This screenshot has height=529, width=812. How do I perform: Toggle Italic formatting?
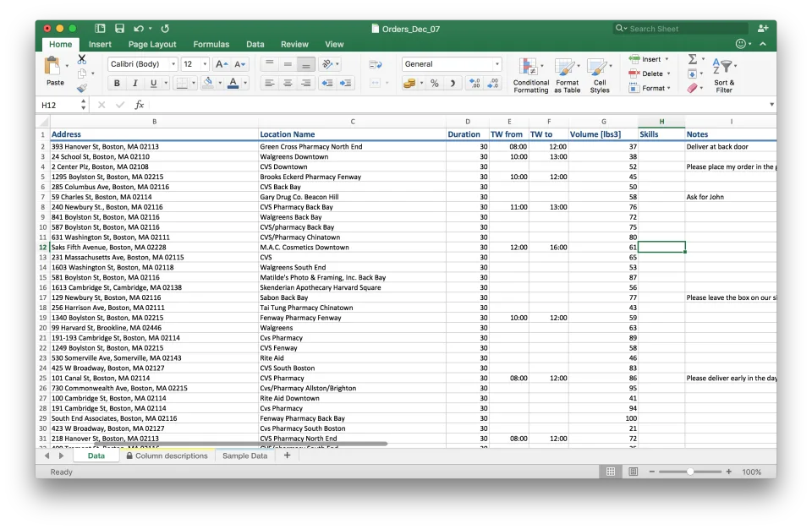(x=135, y=83)
